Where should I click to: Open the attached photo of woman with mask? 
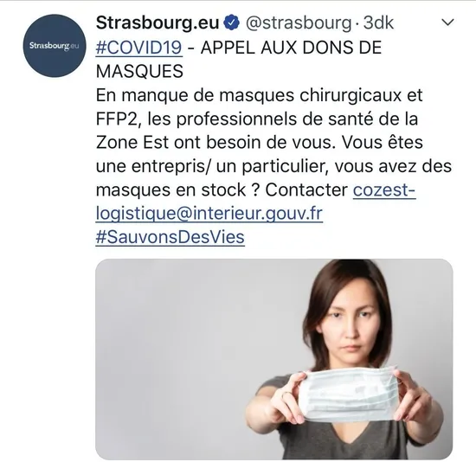[274, 359]
